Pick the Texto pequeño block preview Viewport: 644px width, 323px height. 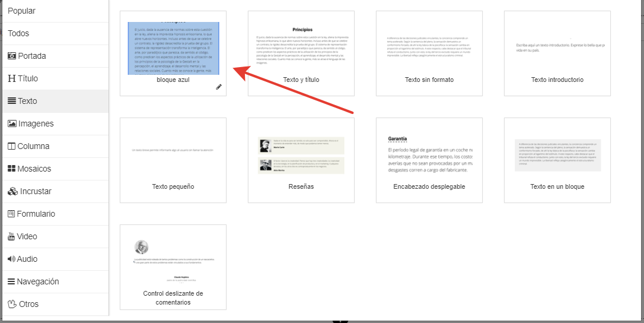coord(173,150)
